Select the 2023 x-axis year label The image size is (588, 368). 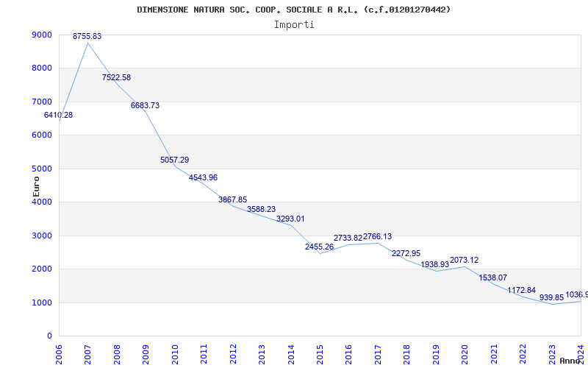(x=552, y=354)
